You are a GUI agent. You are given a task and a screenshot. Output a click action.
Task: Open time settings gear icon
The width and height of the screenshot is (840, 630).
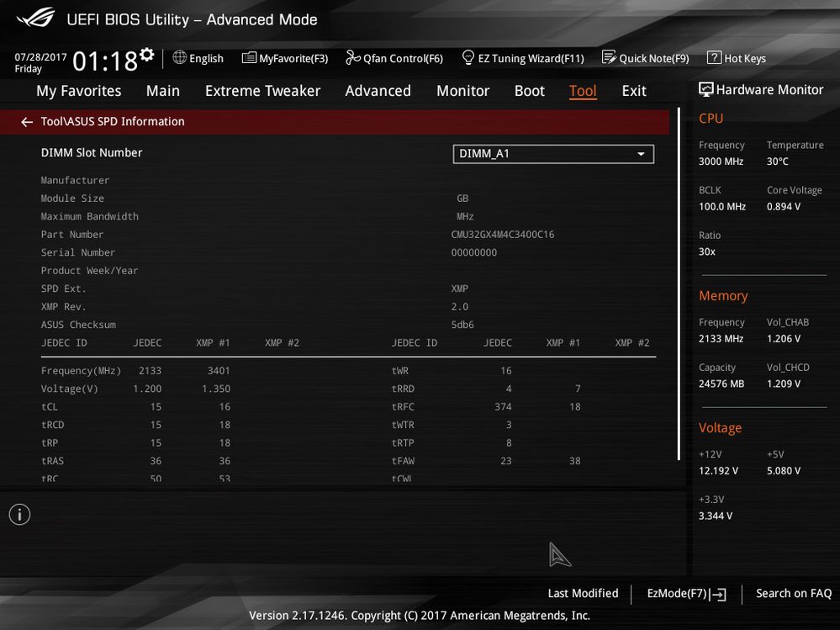point(147,54)
